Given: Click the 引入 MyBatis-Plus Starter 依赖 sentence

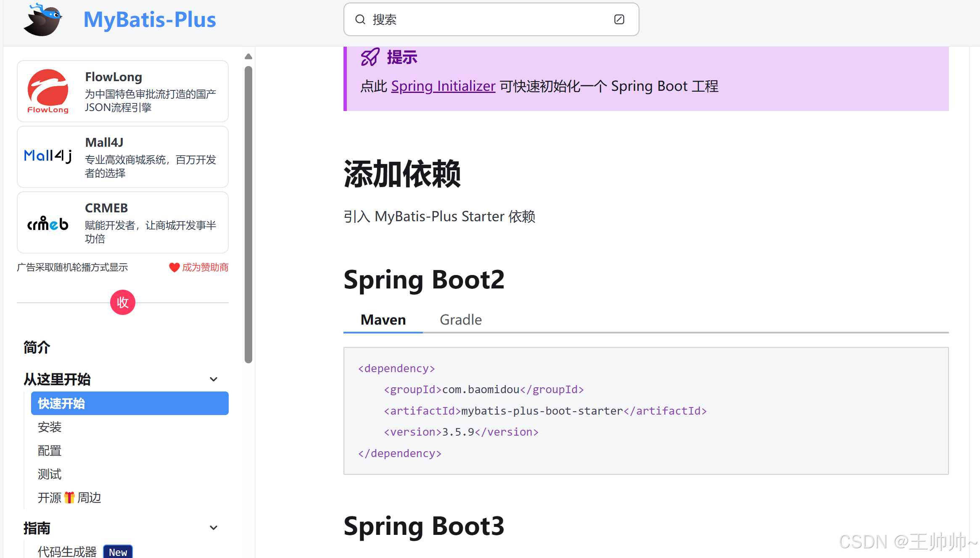Looking at the screenshot, I should 439,217.
